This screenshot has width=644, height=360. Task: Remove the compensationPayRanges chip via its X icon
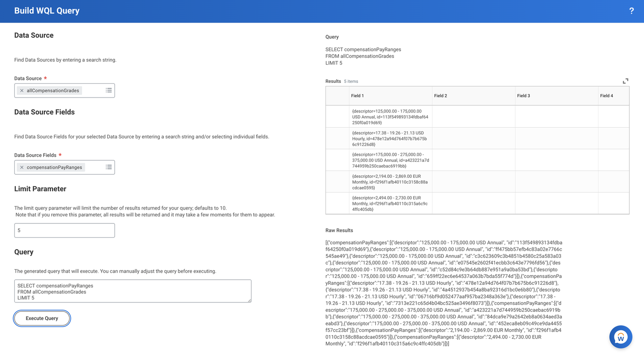21,167
